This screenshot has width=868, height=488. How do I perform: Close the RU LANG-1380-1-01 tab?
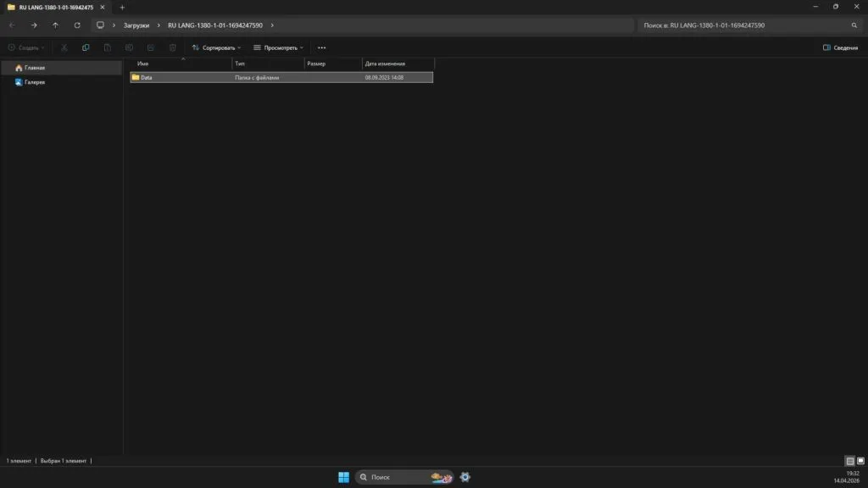(x=103, y=7)
